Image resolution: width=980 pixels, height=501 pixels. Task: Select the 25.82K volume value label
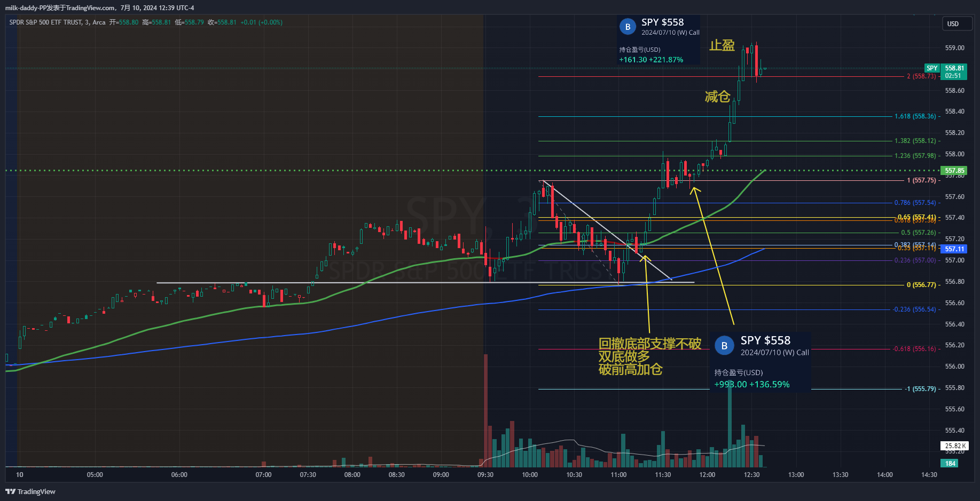point(955,446)
